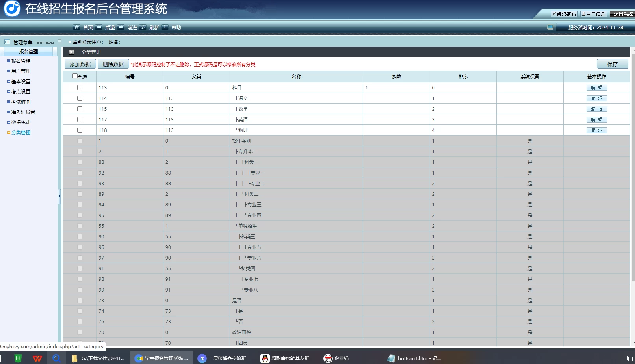Click the home icon in navigation bar
Viewport: 635px width, 364px height.
[x=76, y=27]
